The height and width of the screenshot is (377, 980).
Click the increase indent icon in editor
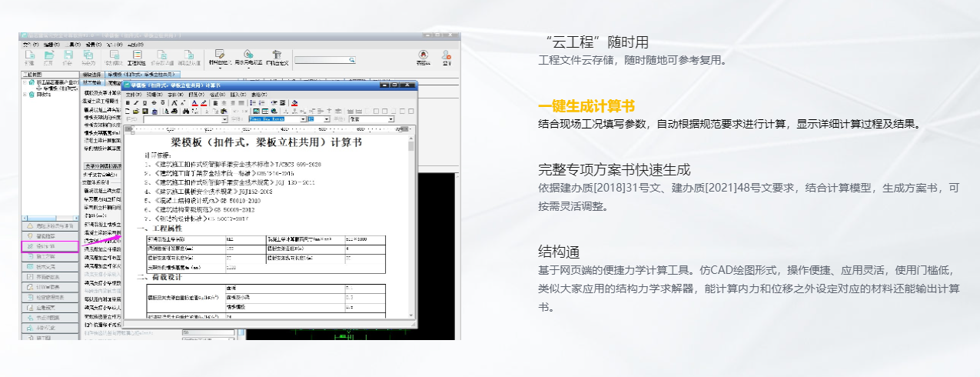pyautogui.click(x=282, y=103)
